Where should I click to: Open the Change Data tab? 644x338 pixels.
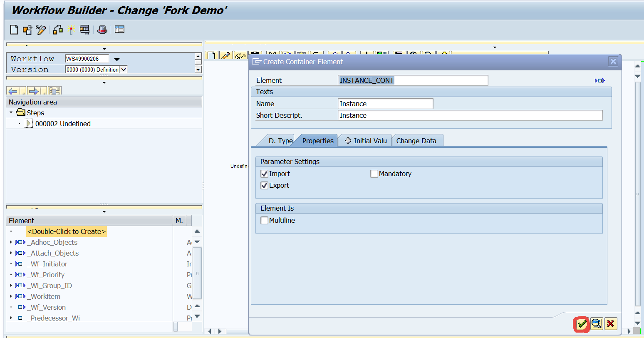[x=416, y=141]
